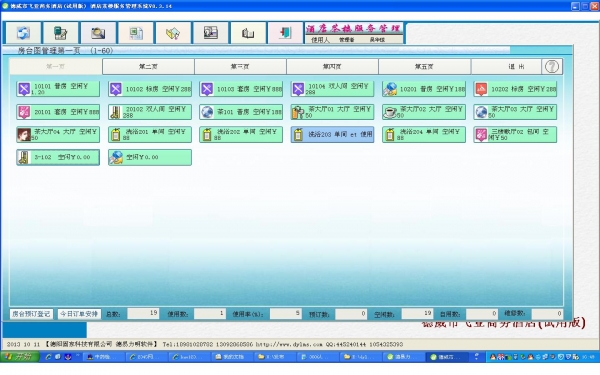Select the unnamed card showing 空闲￥0.00
Image resolution: width=600 pixels, height=375 pixels.
(x=150, y=157)
